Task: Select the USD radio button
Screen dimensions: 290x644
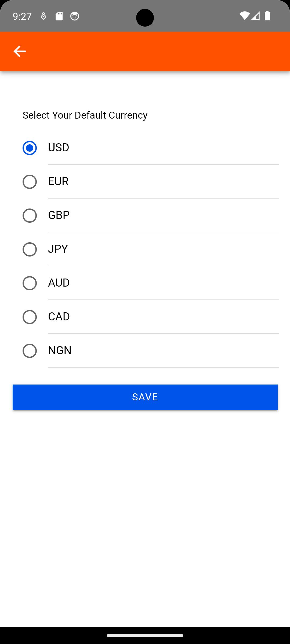Action: 30,148
